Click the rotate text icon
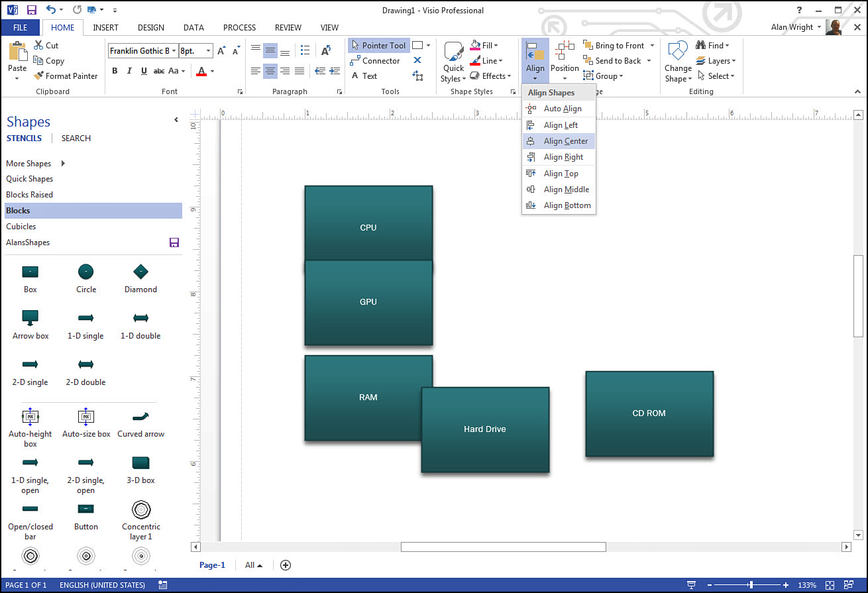868x593 pixels. [325, 51]
